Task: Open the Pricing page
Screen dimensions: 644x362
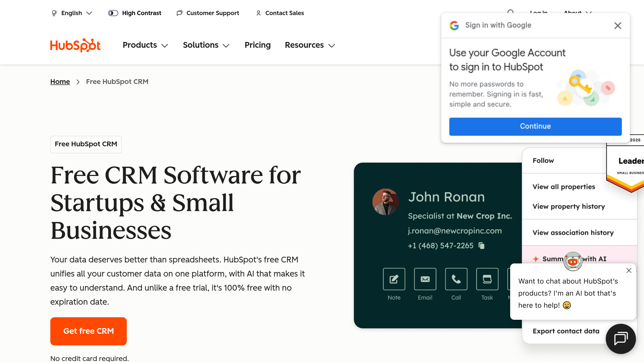Action: tap(258, 45)
